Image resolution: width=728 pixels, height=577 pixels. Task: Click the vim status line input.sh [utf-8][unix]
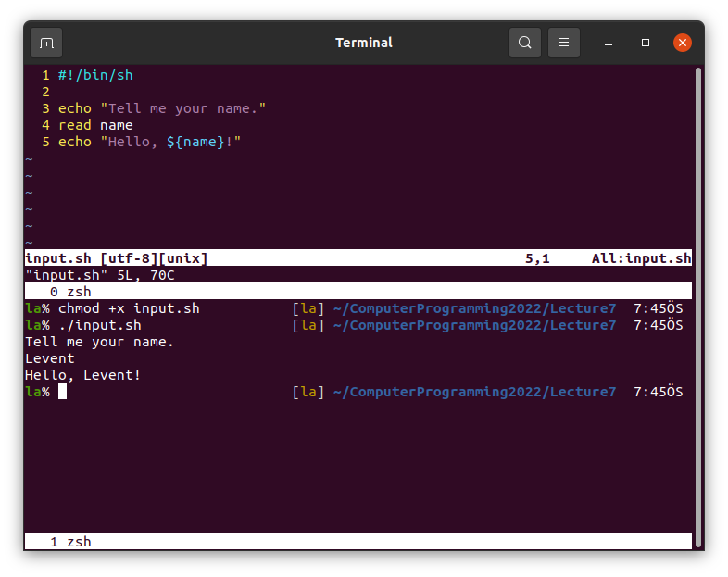[x=117, y=258]
